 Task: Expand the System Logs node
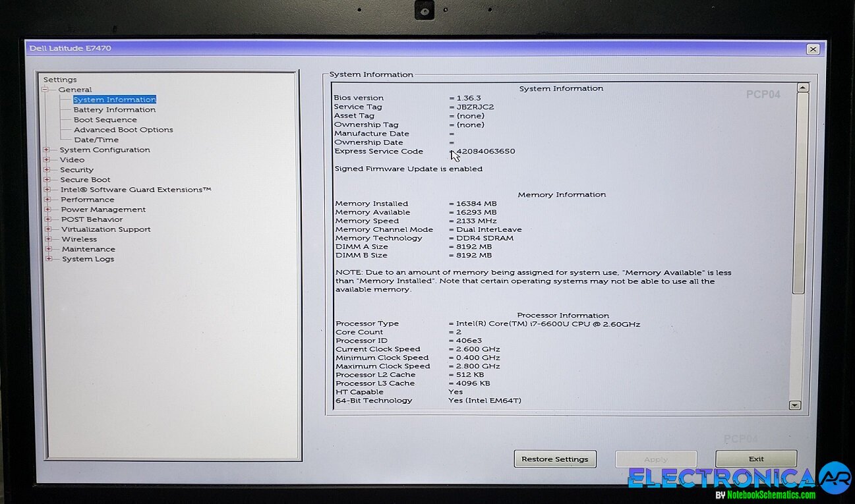(49, 258)
